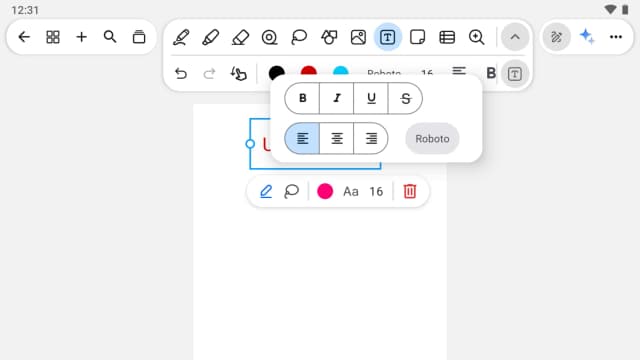
Task: Toggle Bold in the popup panel
Action: 302,98
